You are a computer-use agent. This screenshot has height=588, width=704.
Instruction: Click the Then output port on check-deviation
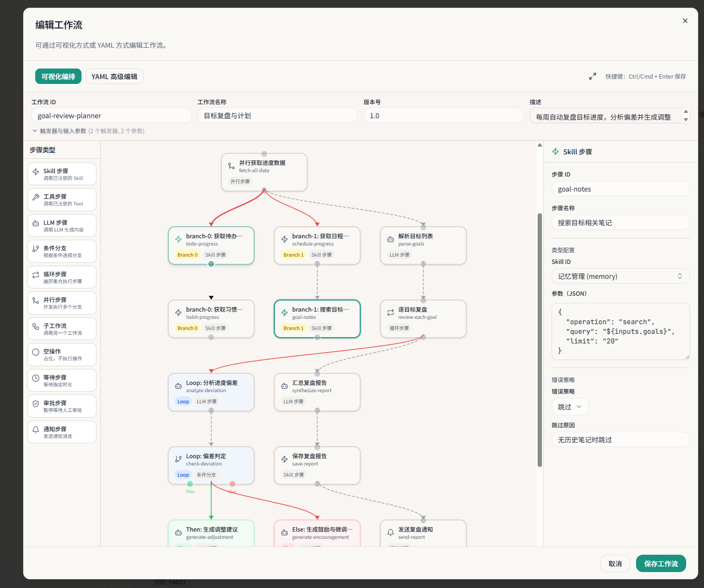(x=190, y=484)
